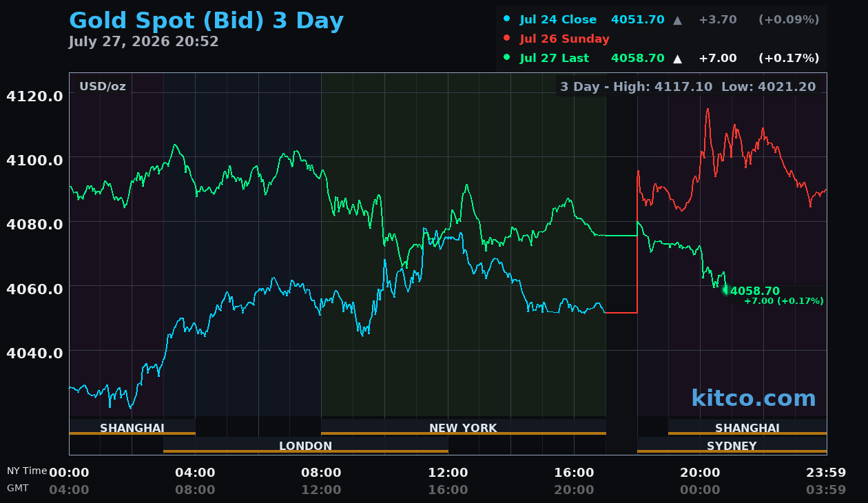The height and width of the screenshot is (503, 868).
Task: Click the SYDNEY session bar
Action: click(x=732, y=445)
